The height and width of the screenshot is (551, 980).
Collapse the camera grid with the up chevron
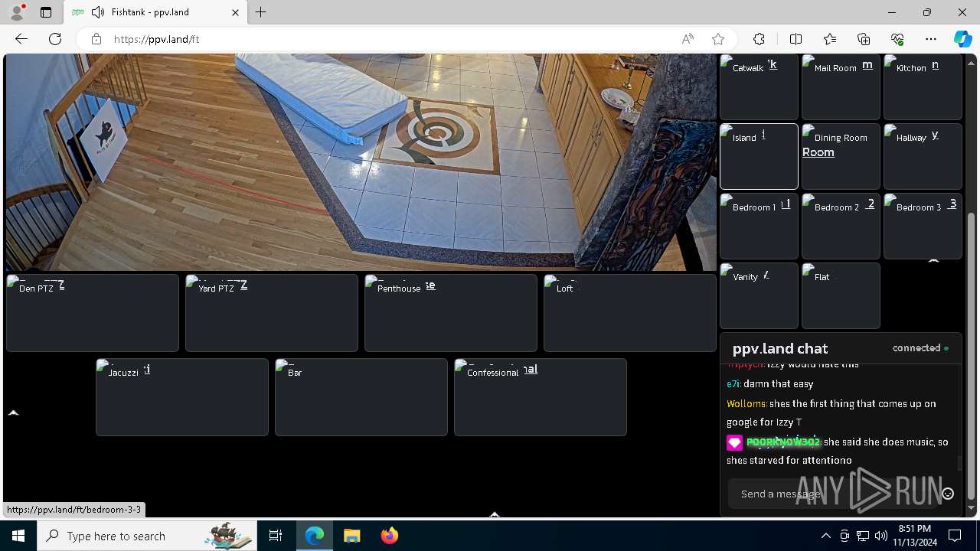click(933, 260)
